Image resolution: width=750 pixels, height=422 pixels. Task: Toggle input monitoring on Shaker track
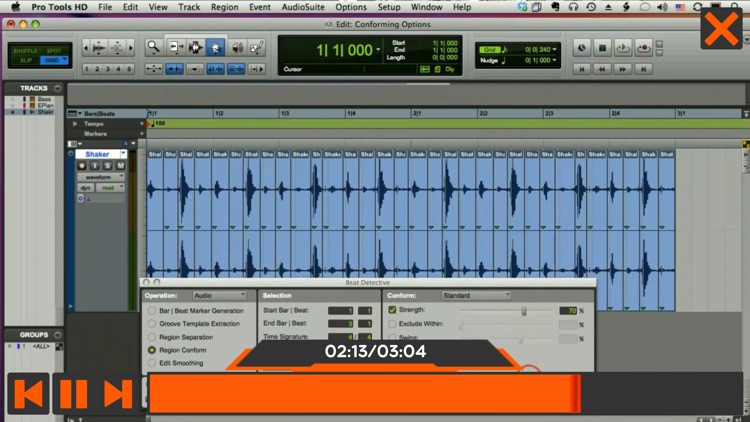95,166
